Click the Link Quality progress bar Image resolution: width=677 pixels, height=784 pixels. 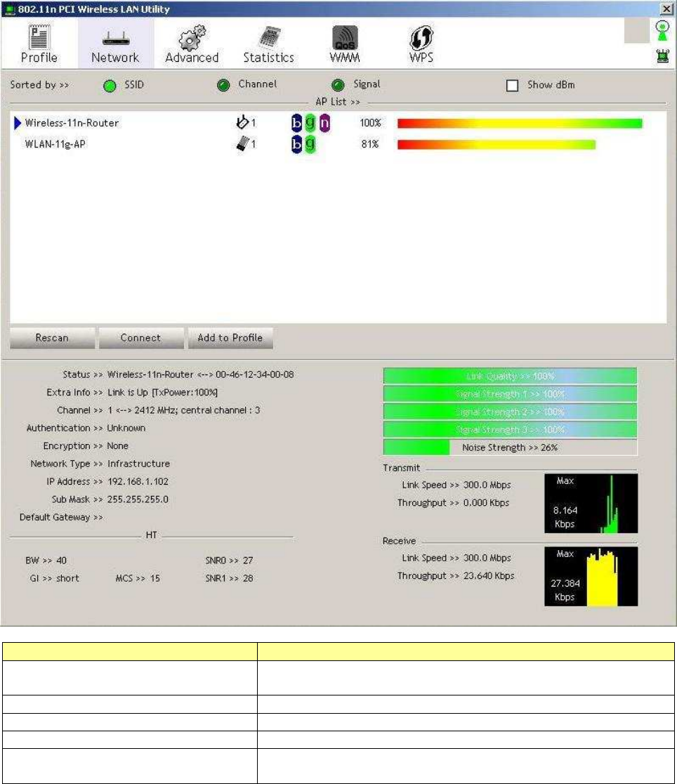coord(510,376)
